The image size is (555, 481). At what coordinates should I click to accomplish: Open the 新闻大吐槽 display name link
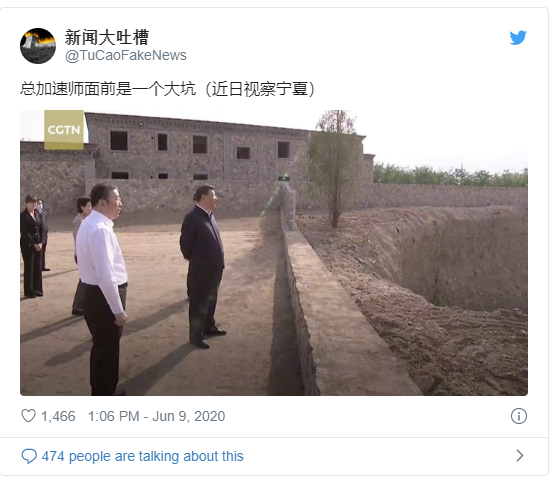(x=107, y=37)
